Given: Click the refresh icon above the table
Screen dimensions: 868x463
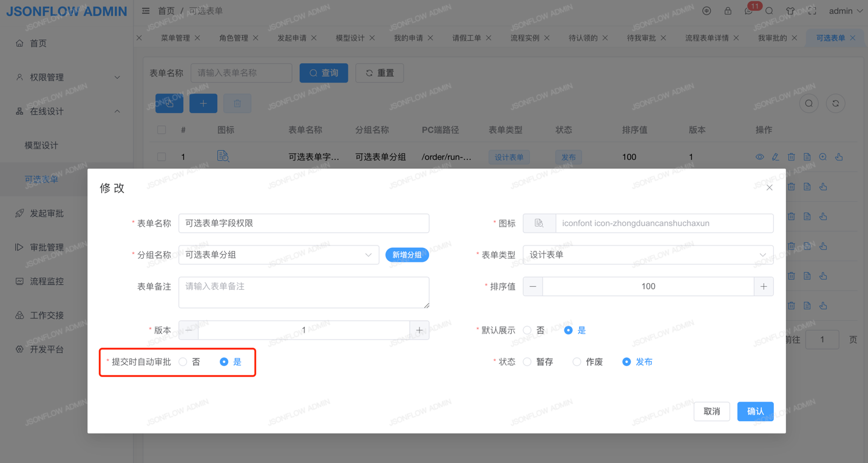Looking at the screenshot, I should point(835,104).
